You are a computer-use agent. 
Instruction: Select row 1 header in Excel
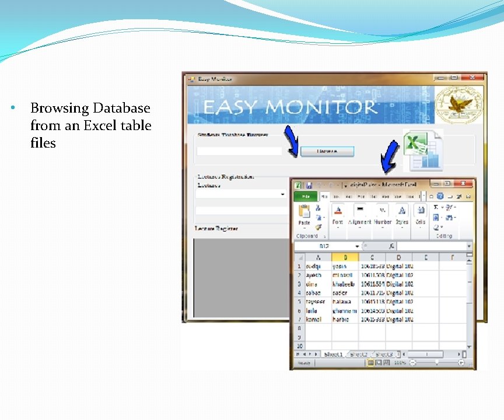[300, 267]
